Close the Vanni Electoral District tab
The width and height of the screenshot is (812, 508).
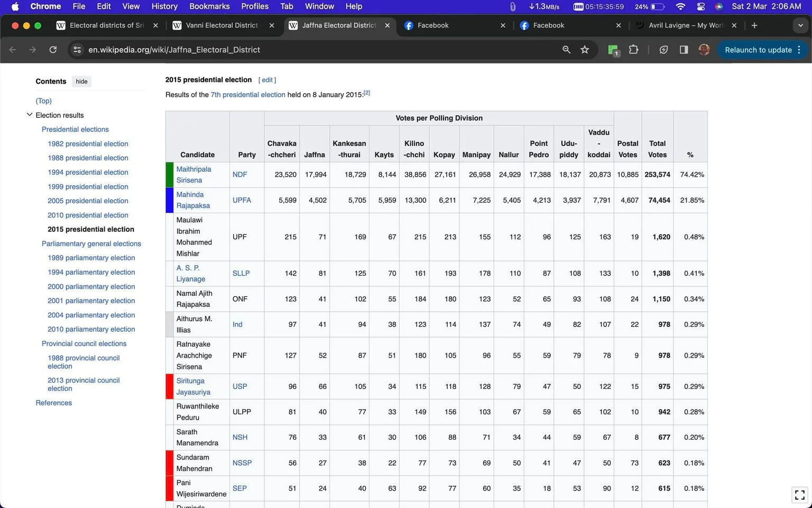[x=272, y=25]
